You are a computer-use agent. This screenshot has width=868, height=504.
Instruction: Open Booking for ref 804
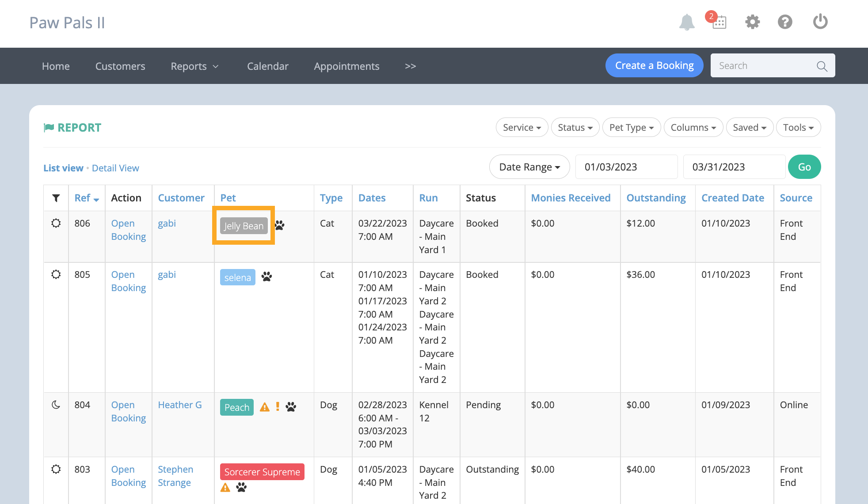point(128,411)
